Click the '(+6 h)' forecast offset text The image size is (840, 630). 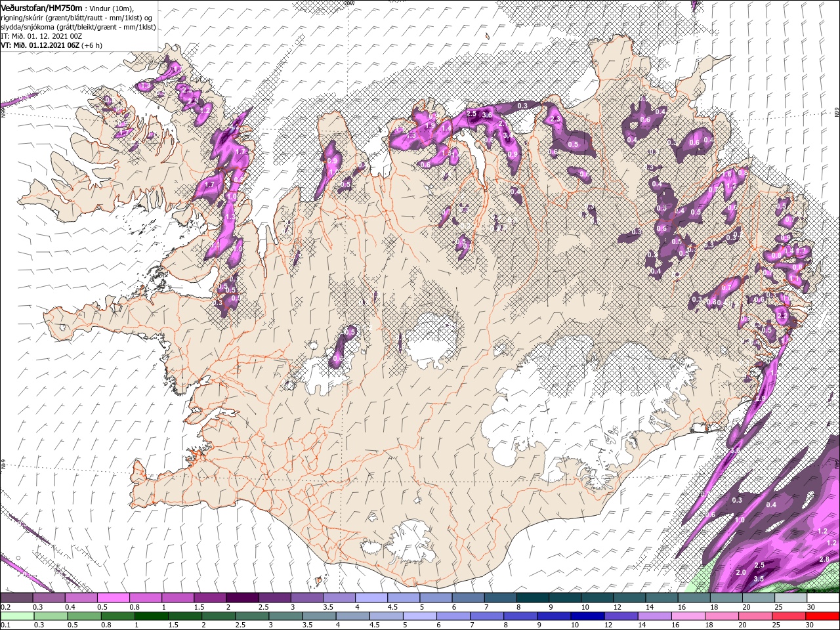click(x=93, y=45)
